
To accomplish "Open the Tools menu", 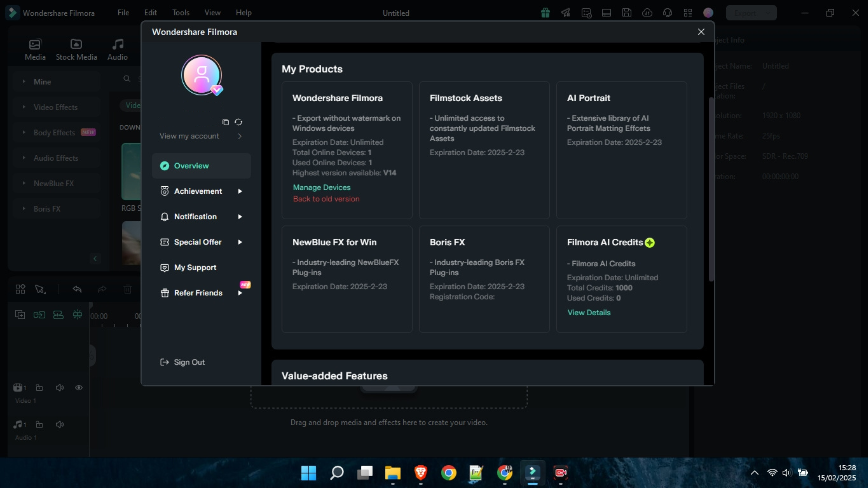I will pyautogui.click(x=181, y=13).
